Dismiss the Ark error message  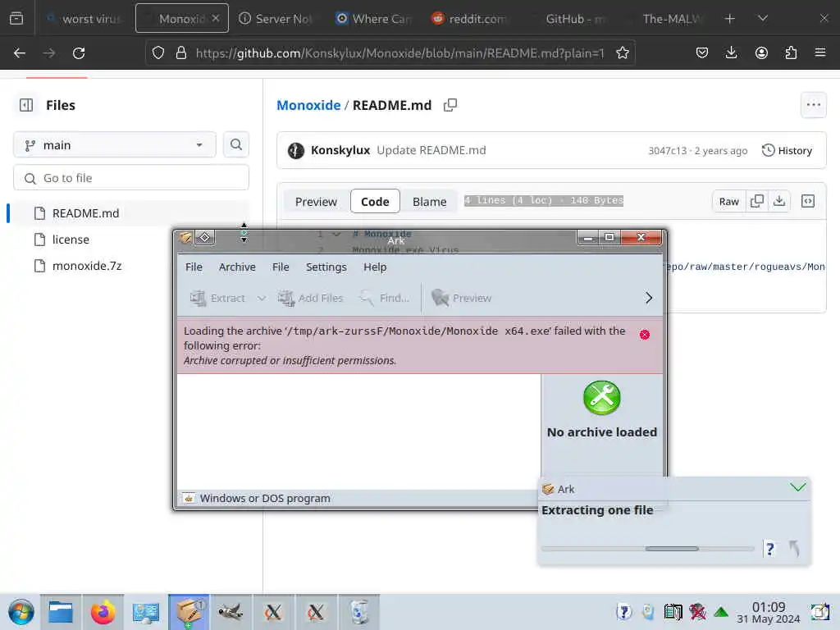click(645, 335)
